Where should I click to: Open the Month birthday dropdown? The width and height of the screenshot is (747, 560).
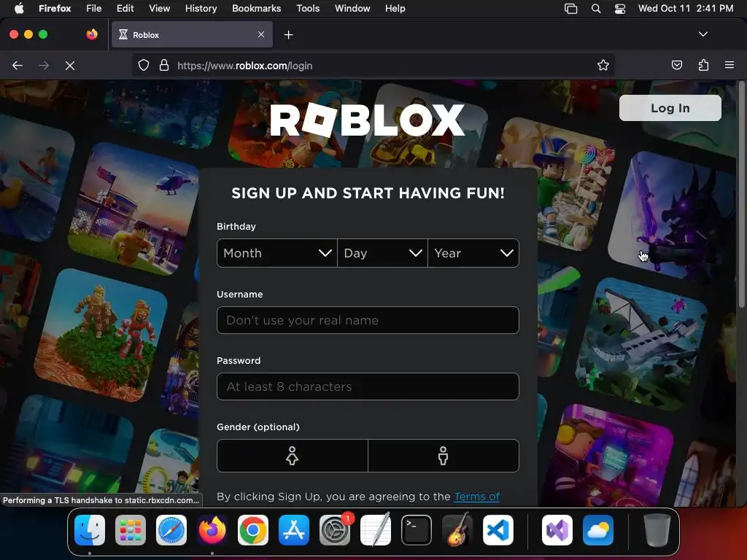[276, 253]
